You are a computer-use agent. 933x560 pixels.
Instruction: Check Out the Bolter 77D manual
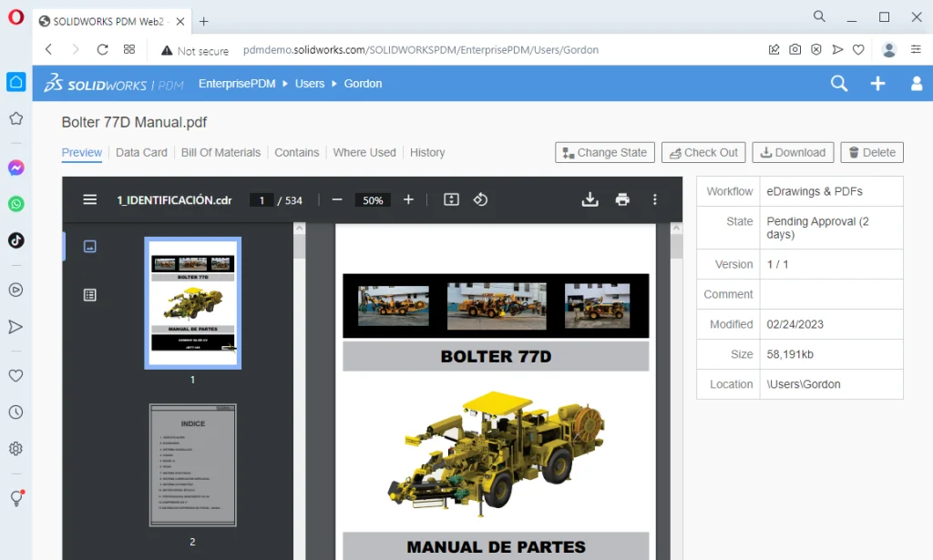click(x=703, y=152)
